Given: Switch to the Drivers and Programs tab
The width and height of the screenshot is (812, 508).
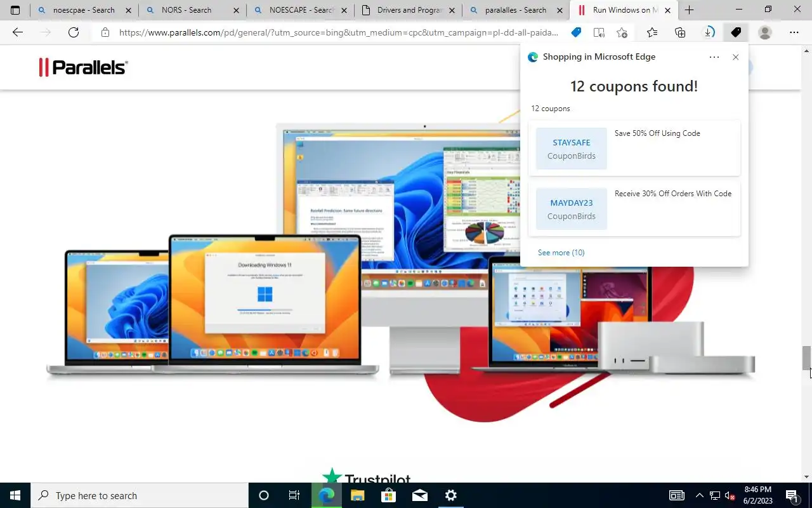Looking at the screenshot, I should (x=409, y=10).
